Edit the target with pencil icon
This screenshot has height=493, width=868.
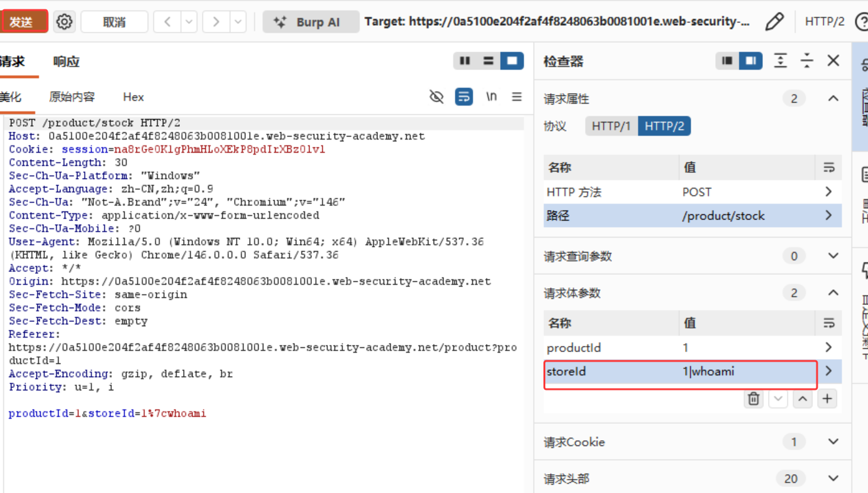pos(775,21)
